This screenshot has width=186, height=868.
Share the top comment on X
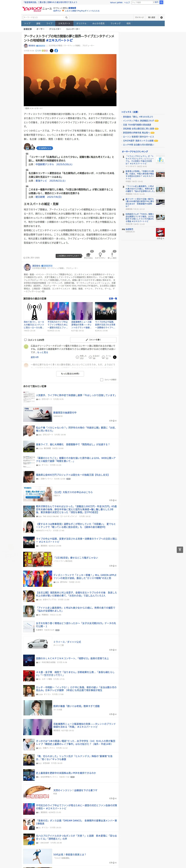114,357
